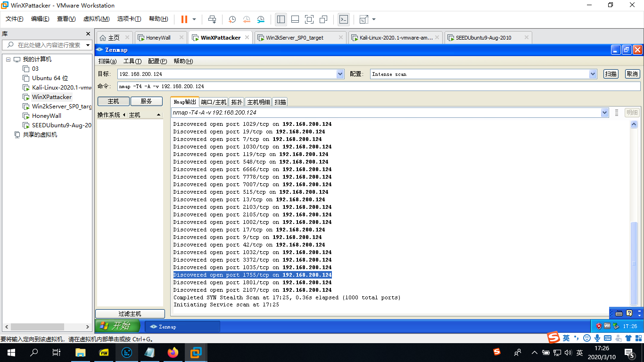644x362 pixels.
Task: Click the Zenmap taskbar button in XP
Action: 182,326
